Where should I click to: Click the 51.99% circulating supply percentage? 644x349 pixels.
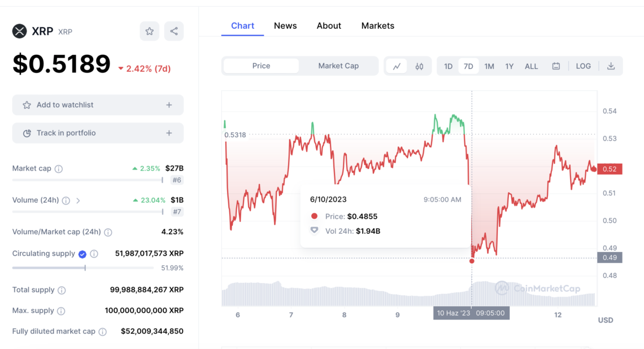[x=172, y=268]
